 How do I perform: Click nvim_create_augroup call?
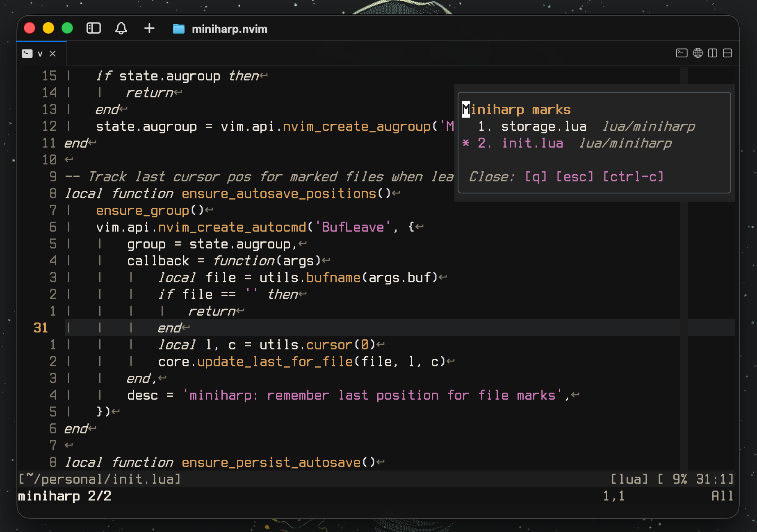tap(357, 126)
